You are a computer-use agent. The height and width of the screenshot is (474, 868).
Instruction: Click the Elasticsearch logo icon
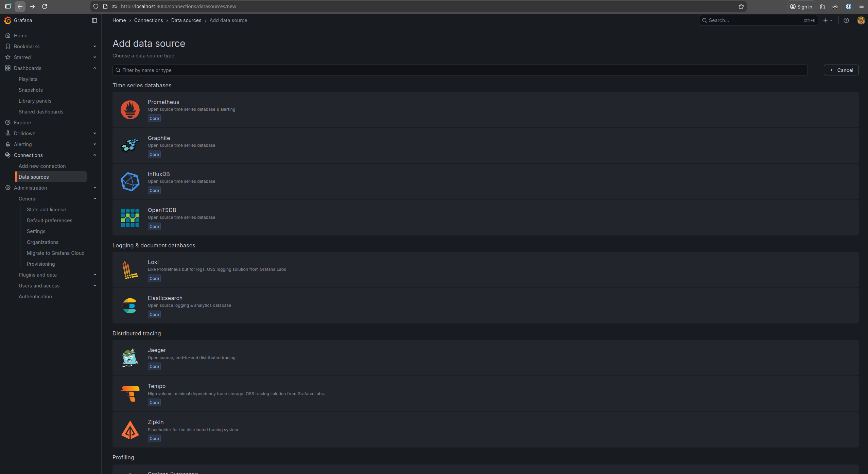(130, 306)
